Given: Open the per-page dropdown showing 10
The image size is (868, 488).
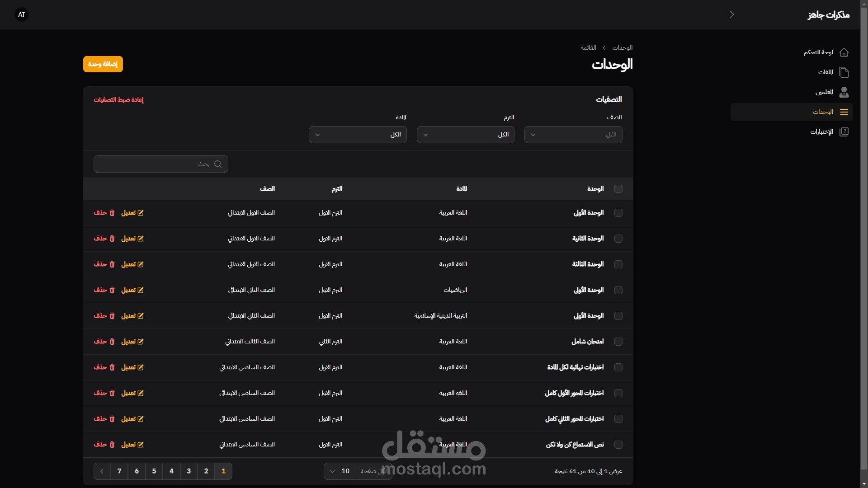Looking at the screenshot, I should point(340,471).
